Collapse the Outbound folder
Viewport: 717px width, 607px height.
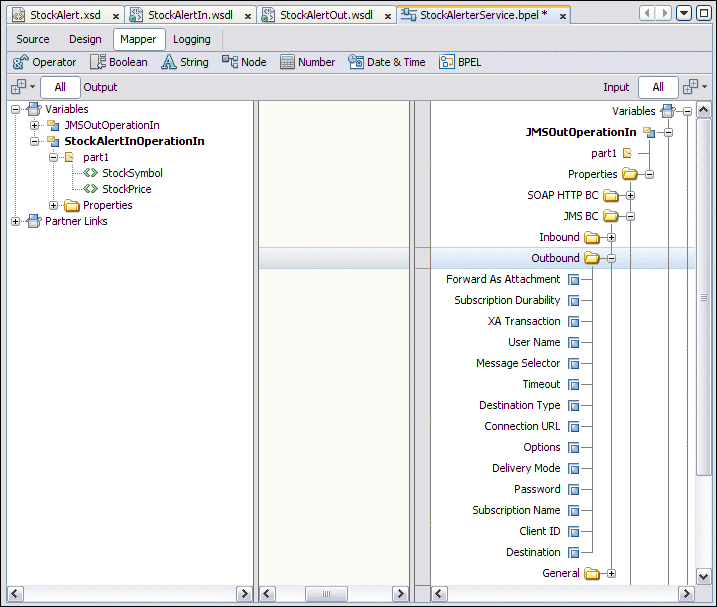point(611,258)
